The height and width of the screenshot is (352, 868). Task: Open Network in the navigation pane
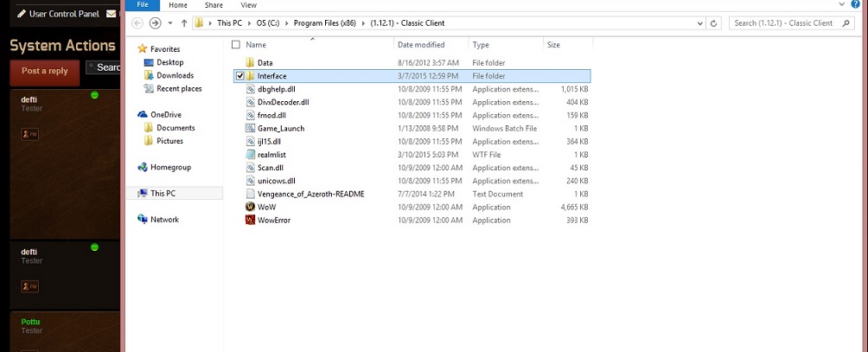(164, 220)
